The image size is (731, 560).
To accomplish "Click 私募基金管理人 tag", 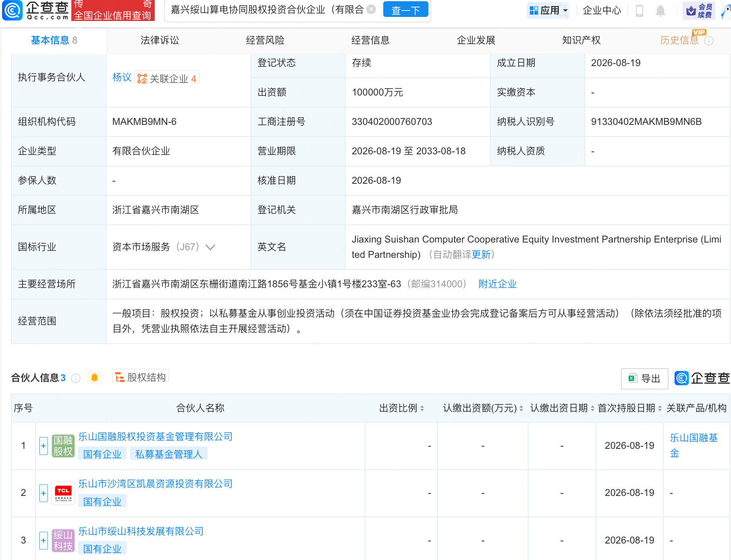I will pyautogui.click(x=168, y=454).
